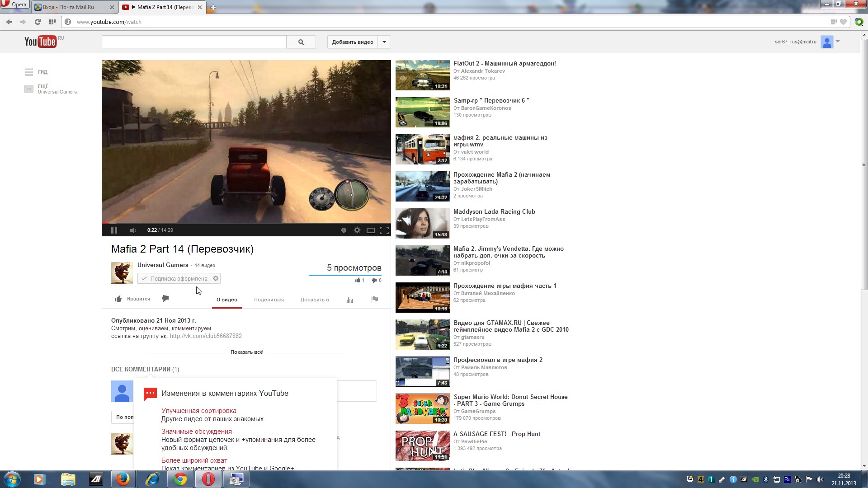Open the vk.com/club56687882 link
This screenshot has height=488, width=868.
[x=206, y=336]
